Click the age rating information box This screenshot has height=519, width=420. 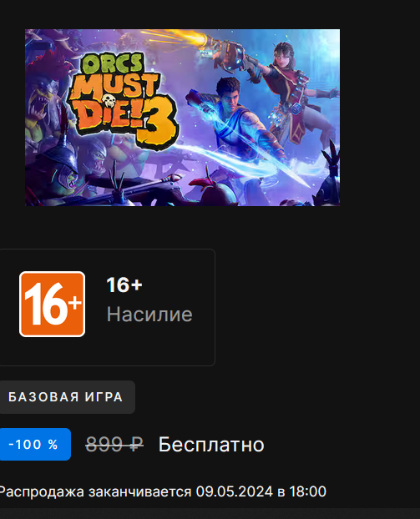coord(107,307)
